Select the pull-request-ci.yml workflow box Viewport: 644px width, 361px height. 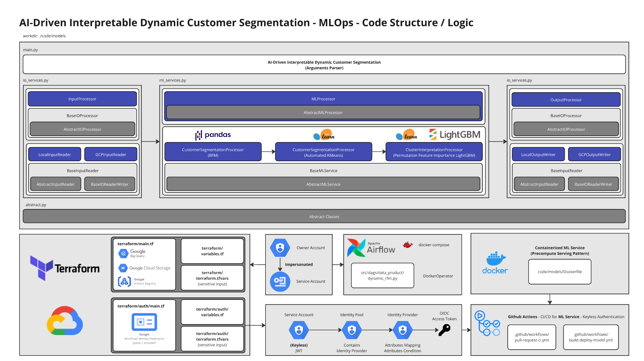click(532, 337)
